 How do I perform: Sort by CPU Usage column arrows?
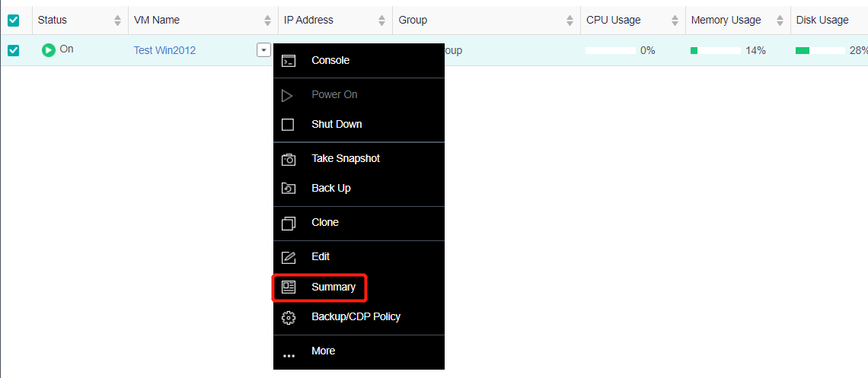coord(675,21)
